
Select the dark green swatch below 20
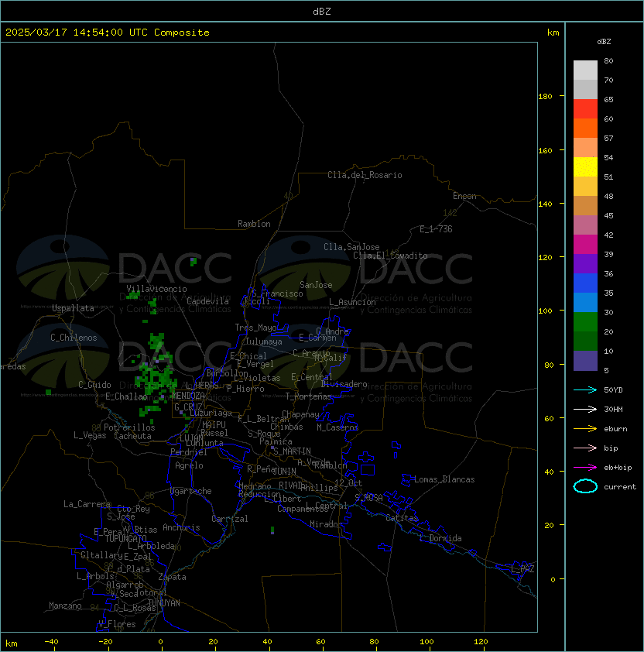point(585,341)
